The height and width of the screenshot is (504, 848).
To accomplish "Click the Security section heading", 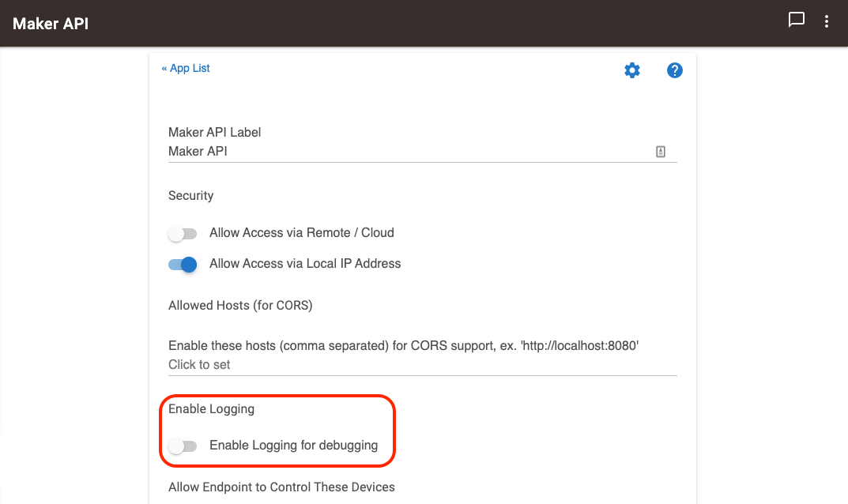I will pos(191,196).
